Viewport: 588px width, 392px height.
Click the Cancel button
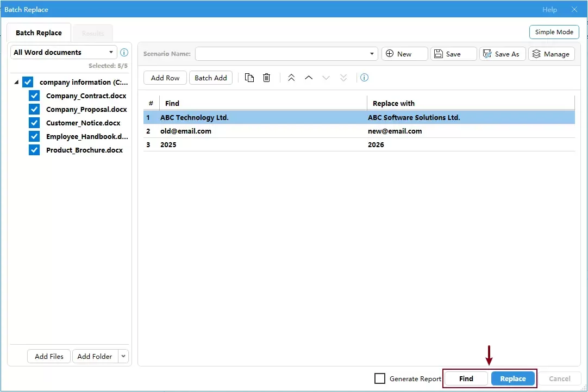click(x=560, y=378)
